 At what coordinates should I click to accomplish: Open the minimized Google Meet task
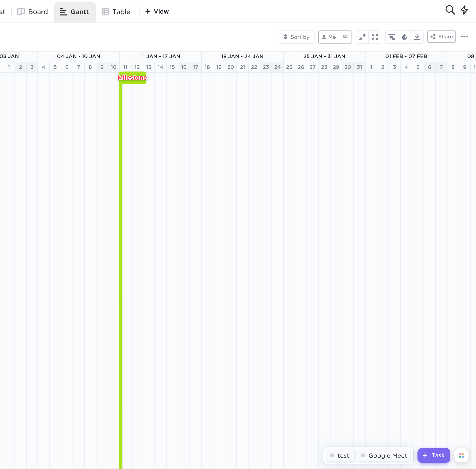point(384,455)
